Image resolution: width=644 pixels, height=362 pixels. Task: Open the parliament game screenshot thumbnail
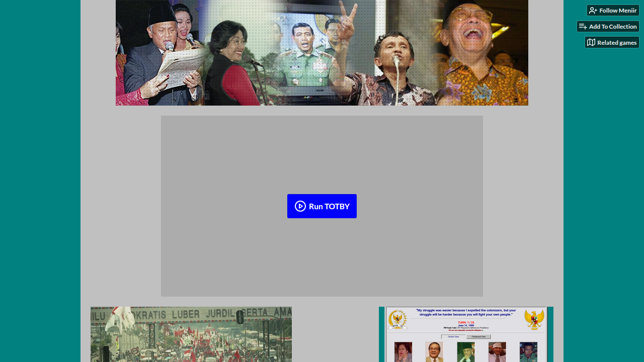(466, 334)
